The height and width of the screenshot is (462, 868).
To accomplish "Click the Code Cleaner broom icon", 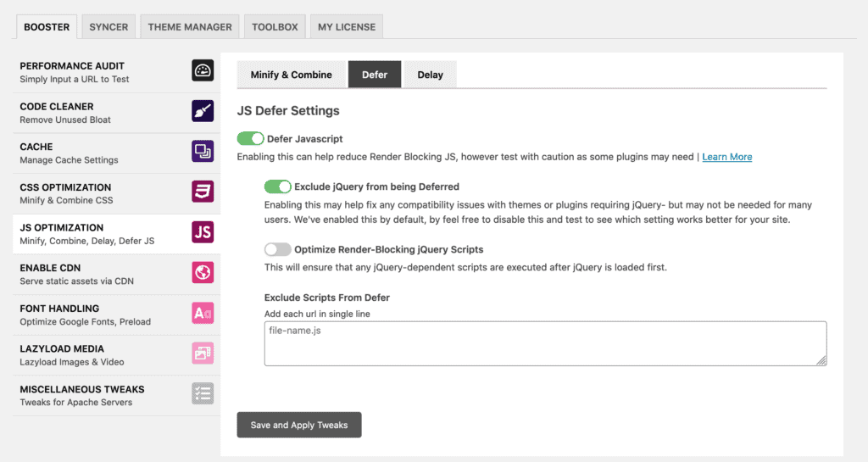I will [203, 111].
